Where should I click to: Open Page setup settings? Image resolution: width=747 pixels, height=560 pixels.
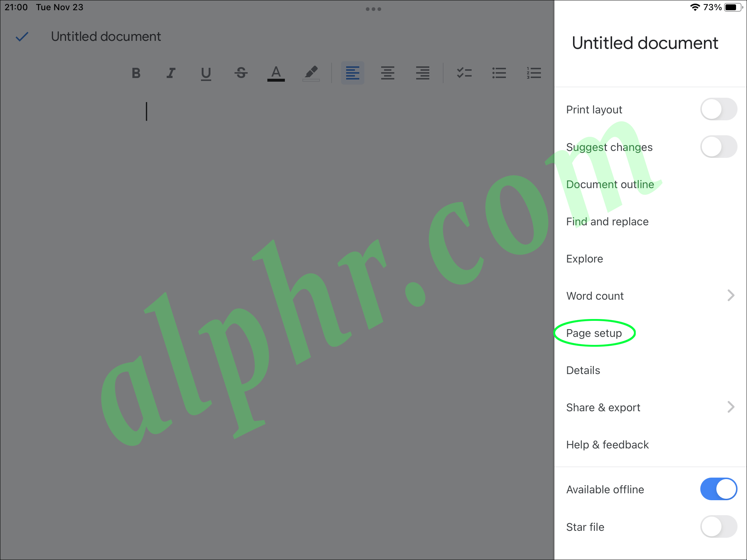pyautogui.click(x=594, y=333)
